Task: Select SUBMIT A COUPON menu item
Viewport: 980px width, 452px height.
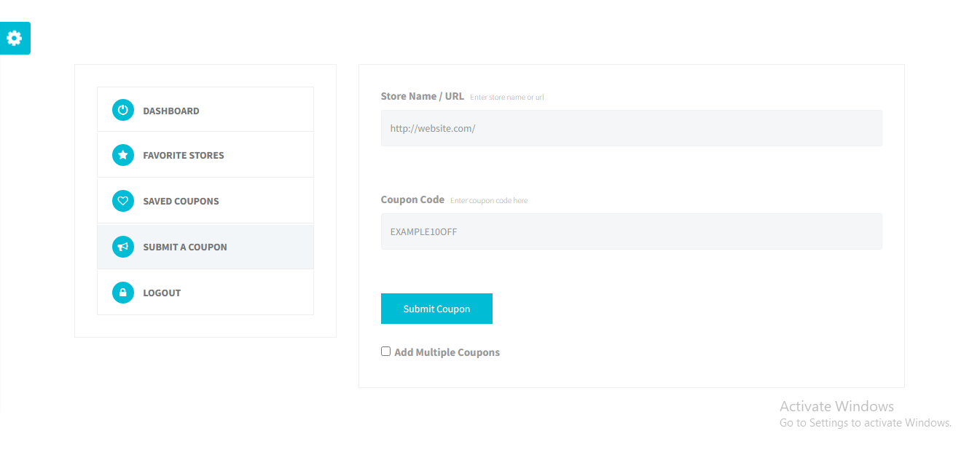Action: coord(205,247)
